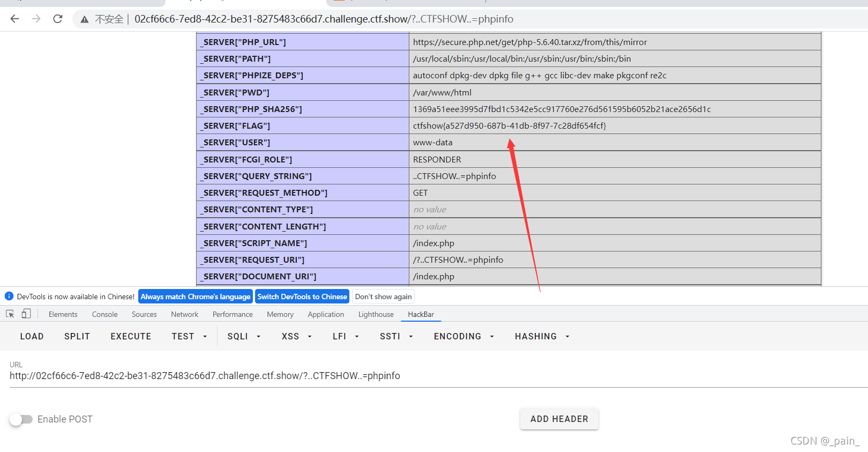Click Don't show again button
This screenshot has height=452, width=868.
(x=384, y=297)
